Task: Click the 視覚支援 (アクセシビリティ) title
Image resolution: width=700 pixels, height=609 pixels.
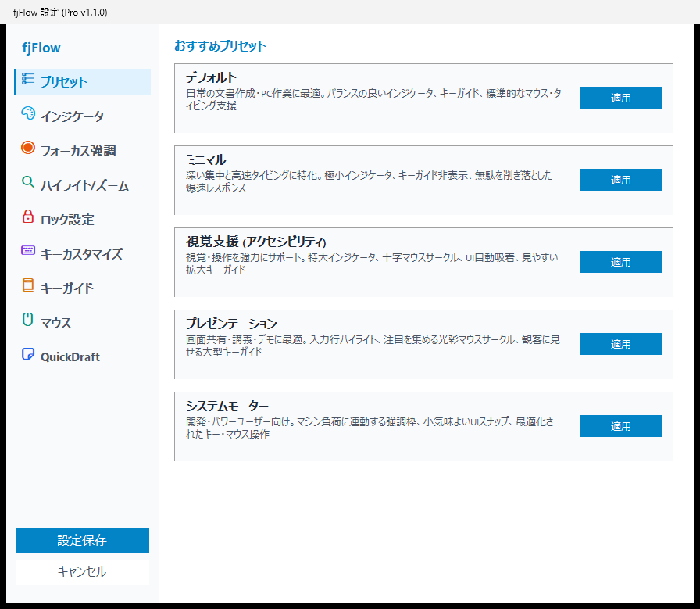Action: [x=256, y=242]
